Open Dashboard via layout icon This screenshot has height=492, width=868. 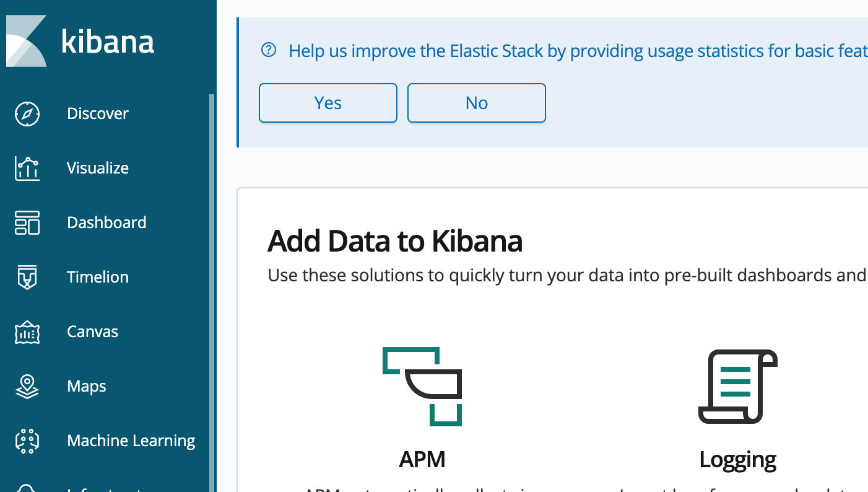27,223
